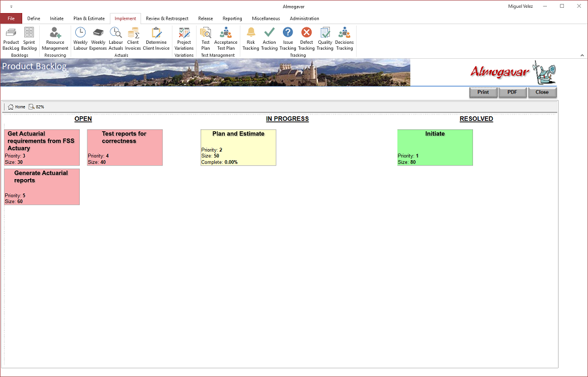Open Defect Tracking
This screenshot has height=377, width=588.
tap(306, 39)
